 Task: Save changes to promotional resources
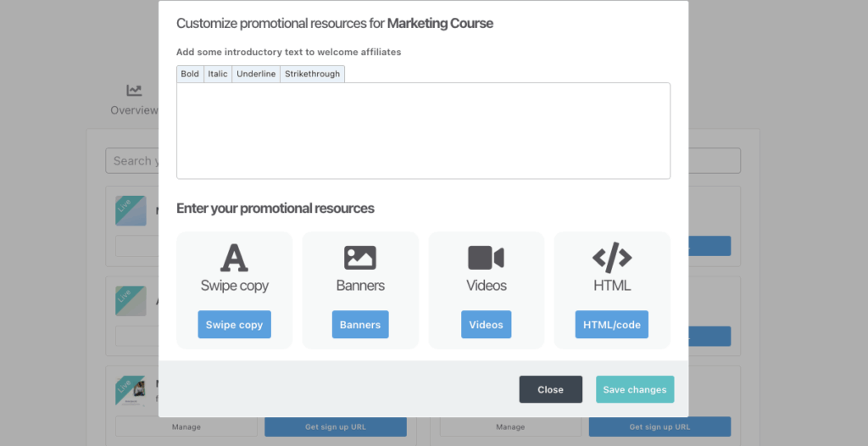click(x=635, y=390)
